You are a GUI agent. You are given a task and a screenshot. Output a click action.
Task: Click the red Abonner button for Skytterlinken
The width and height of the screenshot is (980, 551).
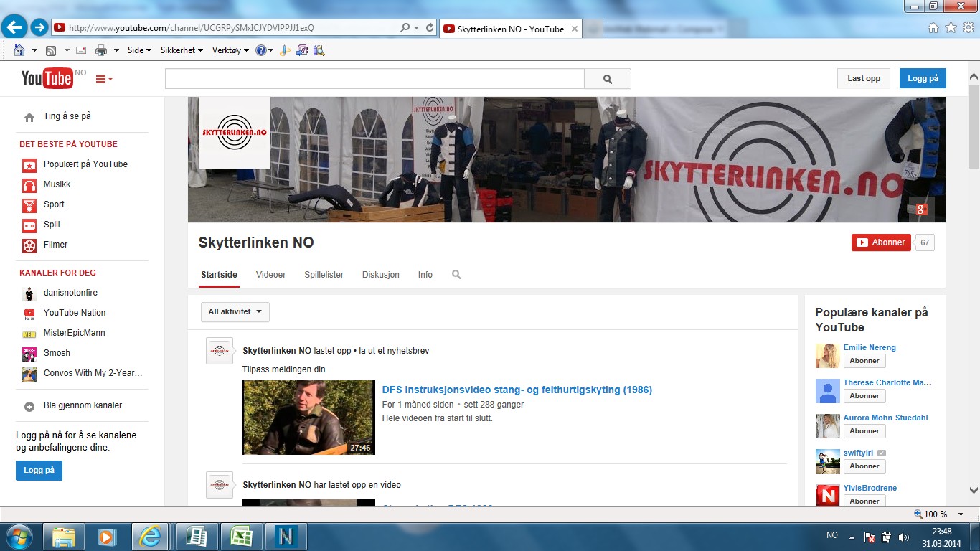pos(881,242)
